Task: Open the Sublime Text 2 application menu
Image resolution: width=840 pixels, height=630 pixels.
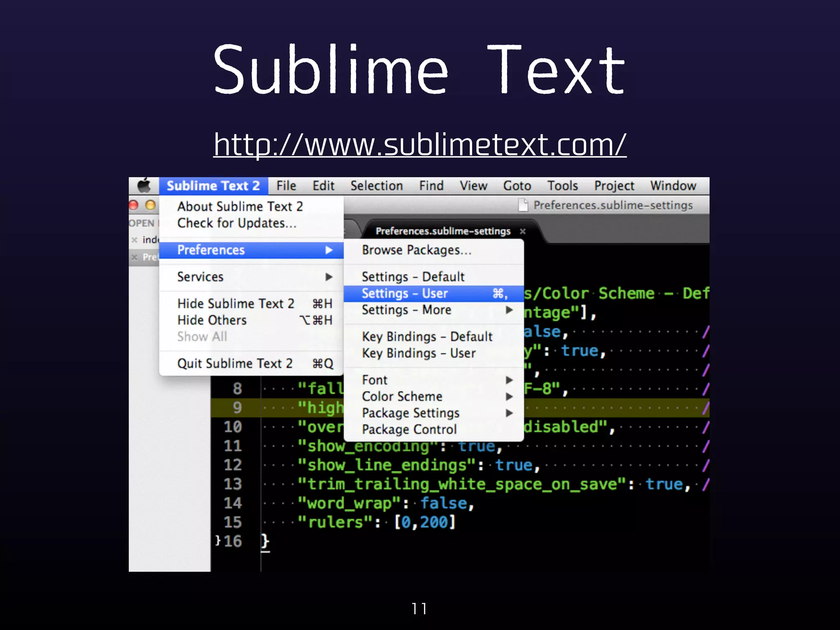Action: [213, 186]
